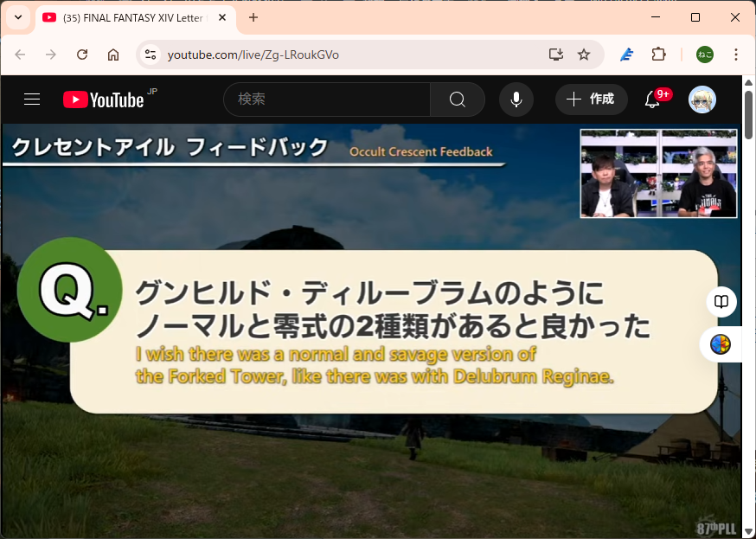The width and height of the screenshot is (756, 539).
Task: Click 'the Forked Tower, like there was with Delubrum Reginae.'
Action: click(375, 376)
